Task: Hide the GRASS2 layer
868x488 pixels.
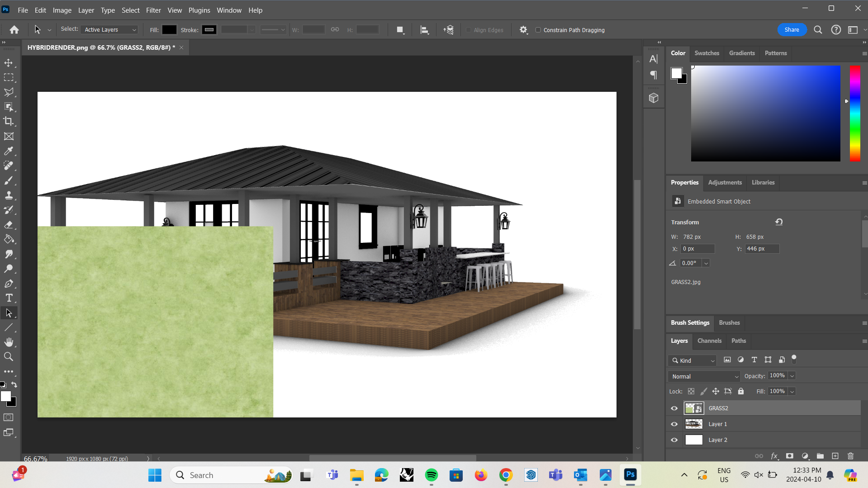Action: click(x=674, y=408)
